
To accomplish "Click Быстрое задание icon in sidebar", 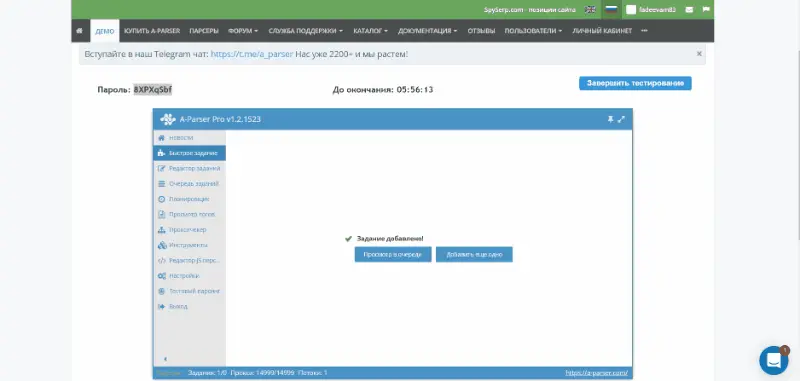I will click(x=161, y=153).
